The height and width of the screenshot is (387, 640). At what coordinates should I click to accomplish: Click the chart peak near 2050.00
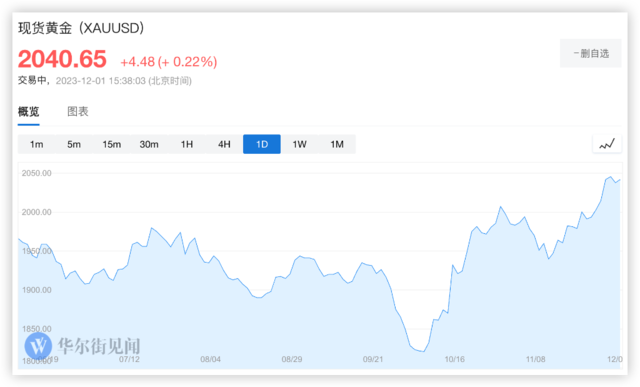(x=611, y=177)
